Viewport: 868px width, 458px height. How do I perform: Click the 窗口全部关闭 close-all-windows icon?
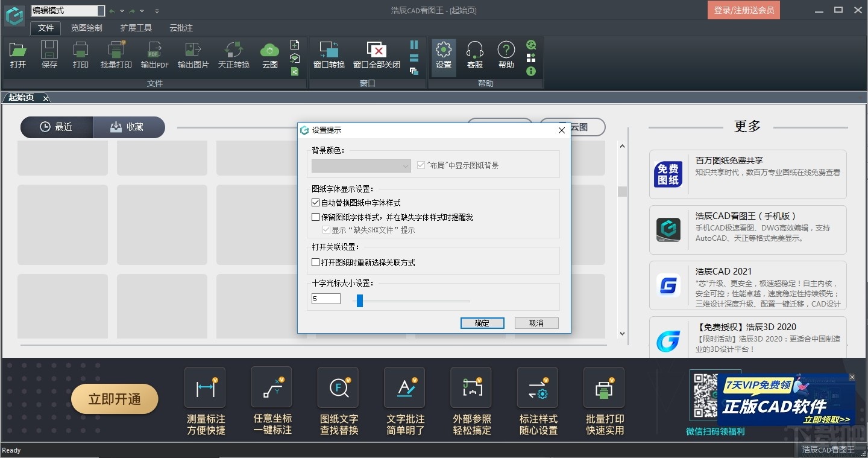(x=375, y=54)
